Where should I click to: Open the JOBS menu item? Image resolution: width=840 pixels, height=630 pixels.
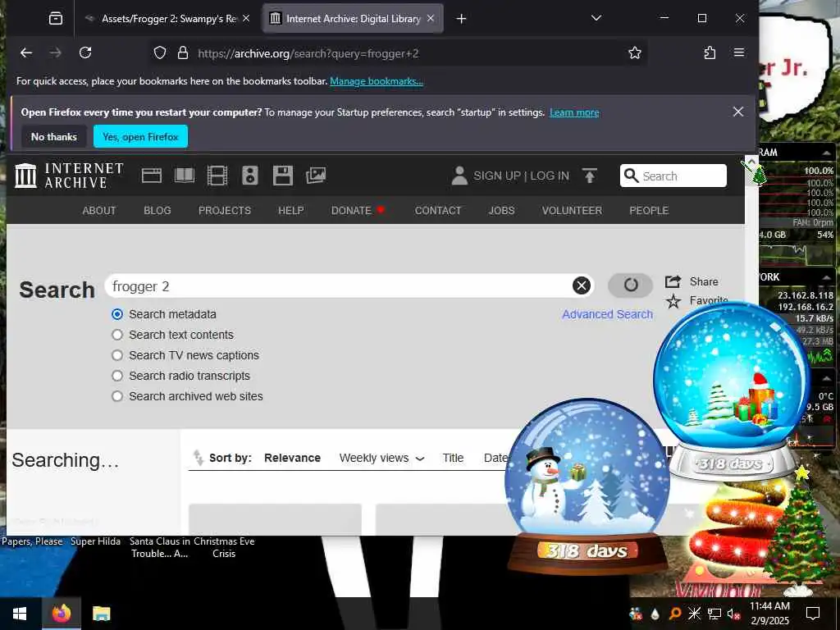[x=501, y=211]
